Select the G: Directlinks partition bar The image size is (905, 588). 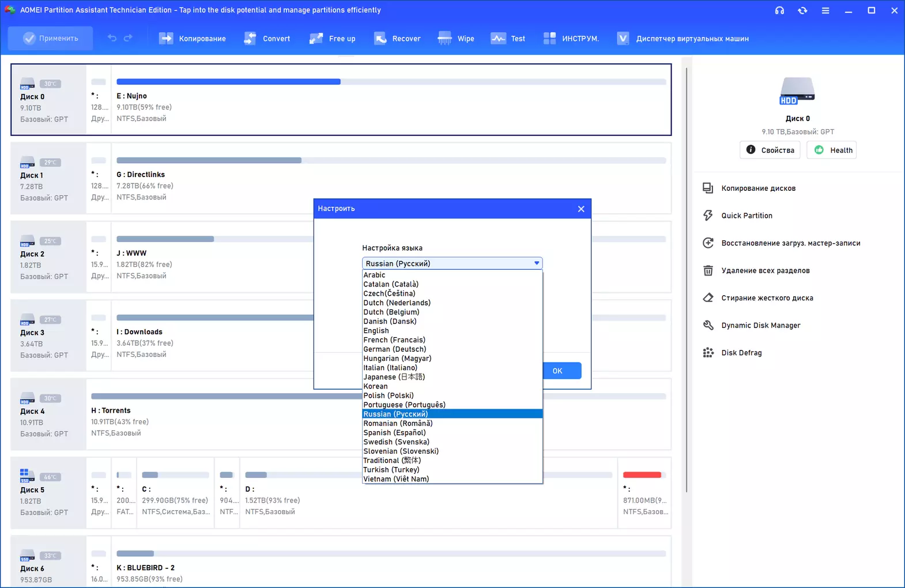click(391, 160)
